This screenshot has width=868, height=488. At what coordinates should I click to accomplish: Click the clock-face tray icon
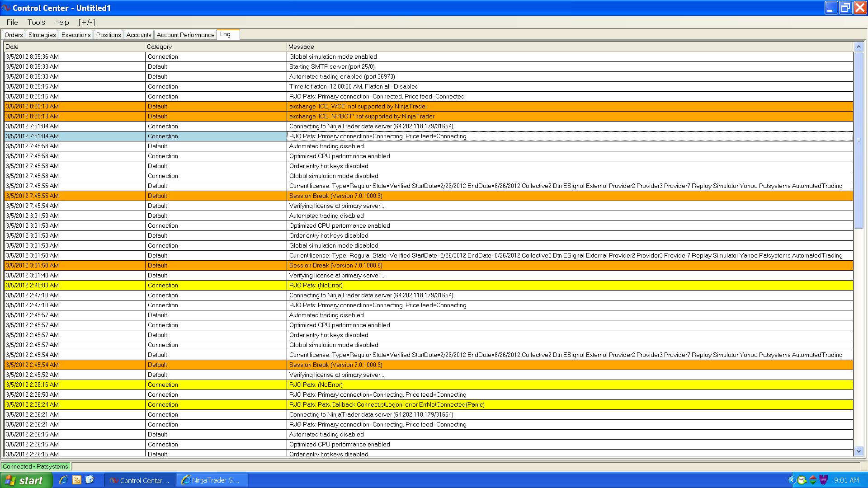(x=802, y=480)
